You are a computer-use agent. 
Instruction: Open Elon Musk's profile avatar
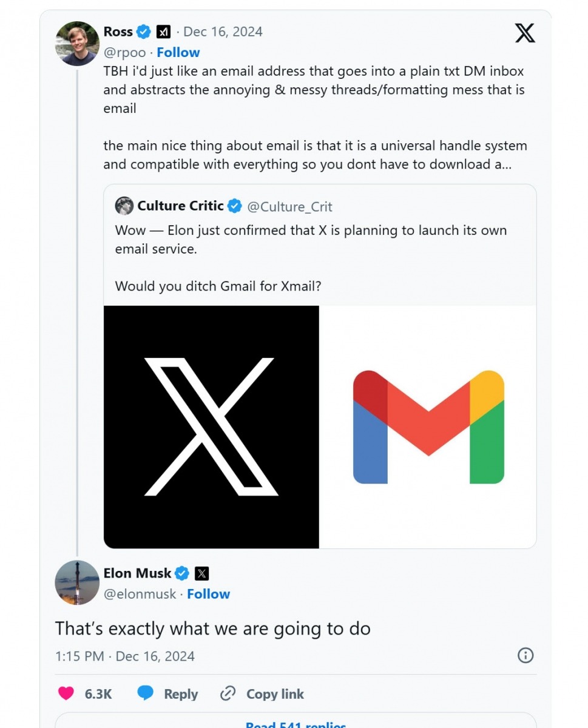(77, 582)
